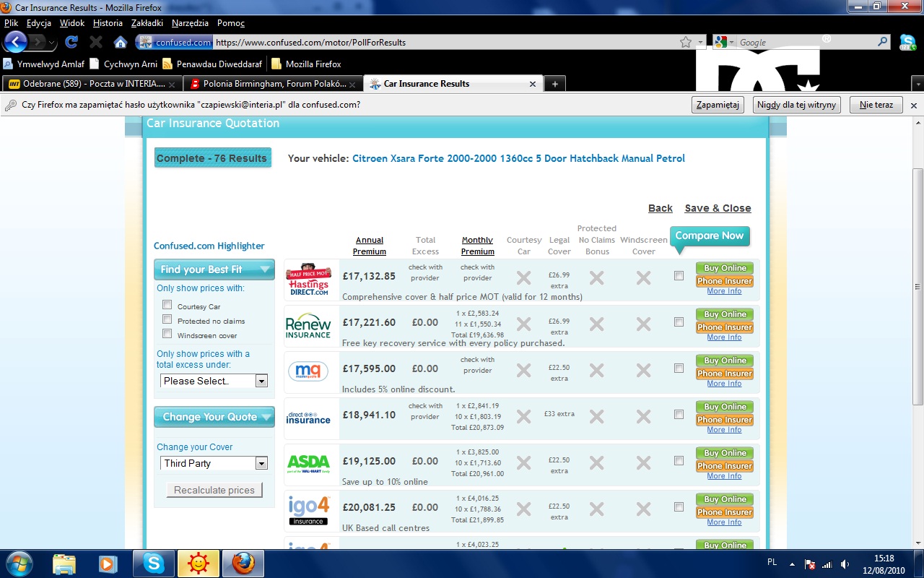
Task: Go to the browser home page icon
Action: click(121, 42)
